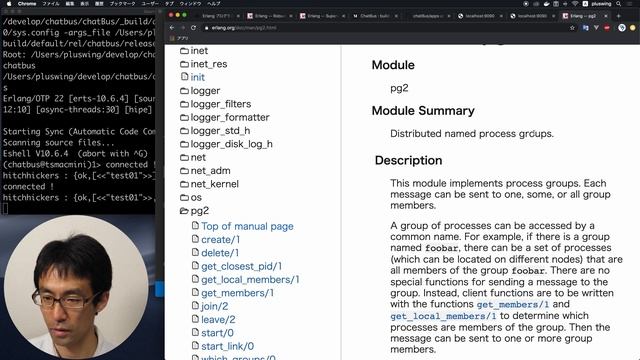Click the V-shaped extension icon in toolbar
Viewport: 640px width, 360px height.
(596, 28)
